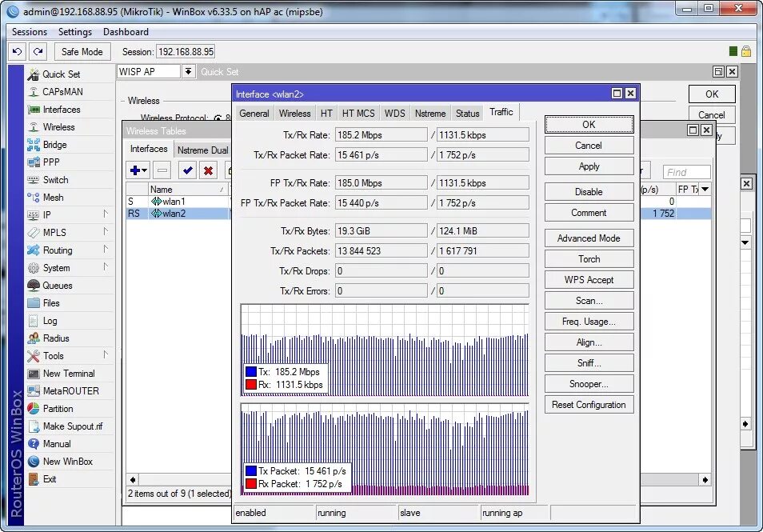Click the blue checkmark enable button
Image resolution: width=763 pixels, height=532 pixels.
[x=187, y=170]
